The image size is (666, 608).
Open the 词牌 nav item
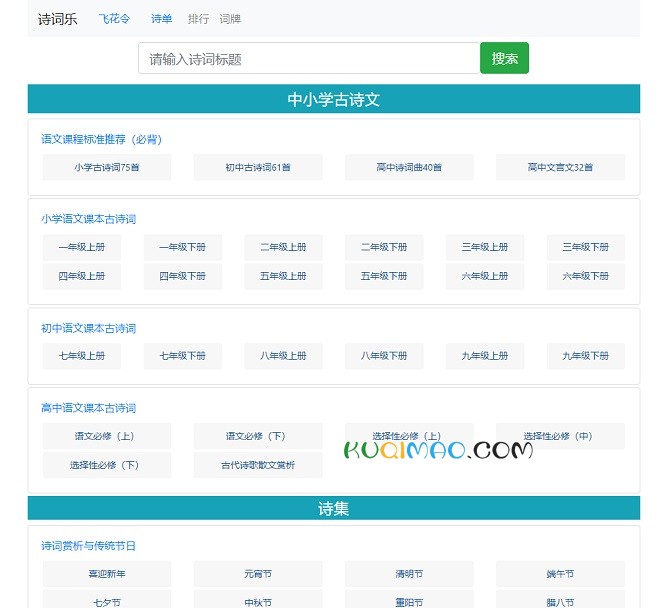click(230, 19)
